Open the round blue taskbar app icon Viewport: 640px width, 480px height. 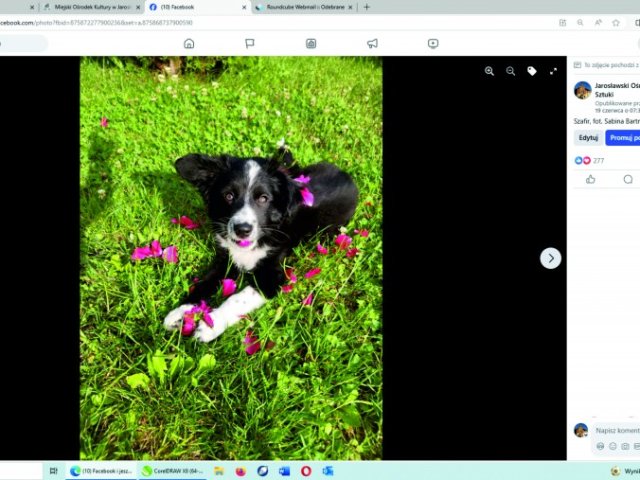[x=262, y=471]
